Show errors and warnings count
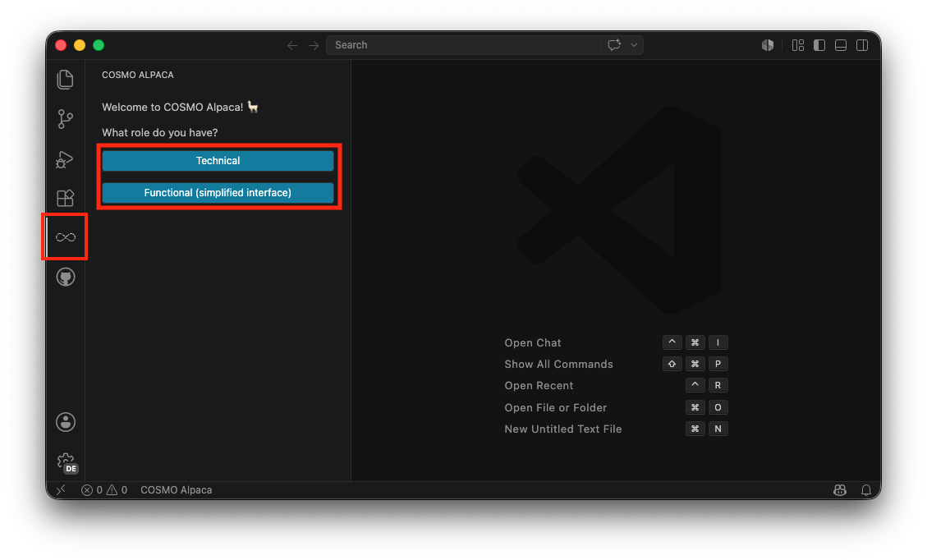927x560 pixels. point(104,489)
